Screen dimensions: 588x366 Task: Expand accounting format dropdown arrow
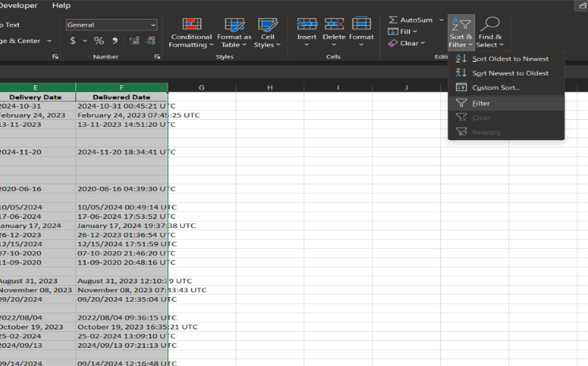click(85, 40)
